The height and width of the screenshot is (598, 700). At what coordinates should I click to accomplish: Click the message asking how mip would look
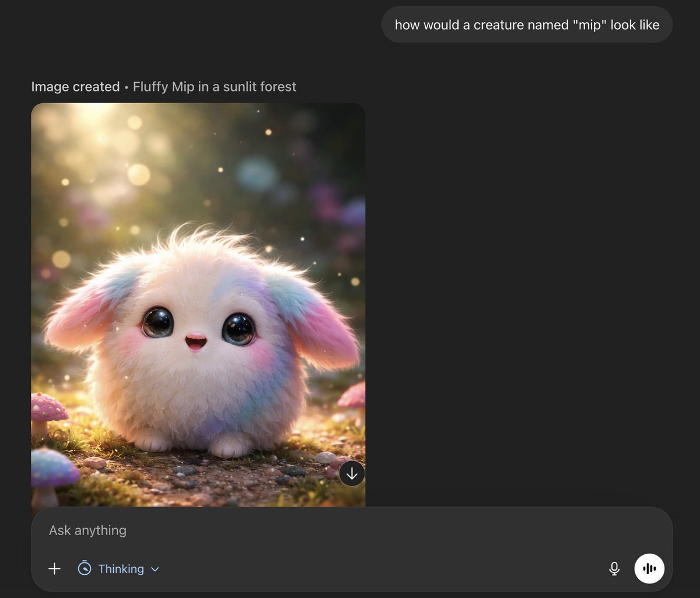(x=527, y=24)
